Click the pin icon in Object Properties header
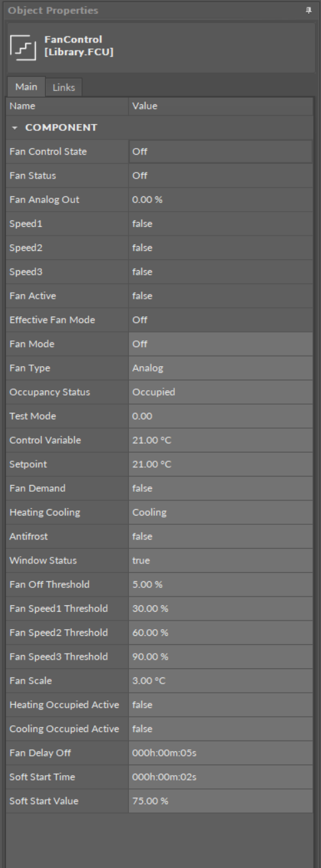This screenshot has width=321, height=868. tap(309, 10)
